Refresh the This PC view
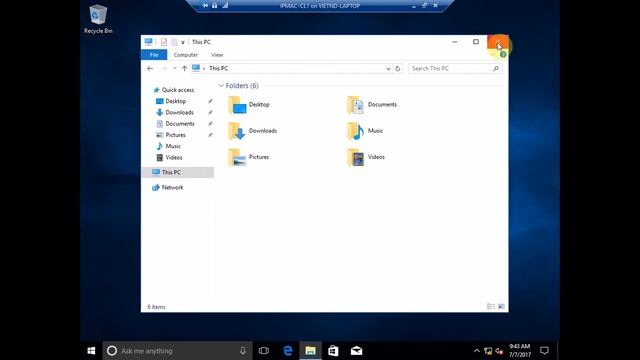640x360 pixels. [398, 69]
